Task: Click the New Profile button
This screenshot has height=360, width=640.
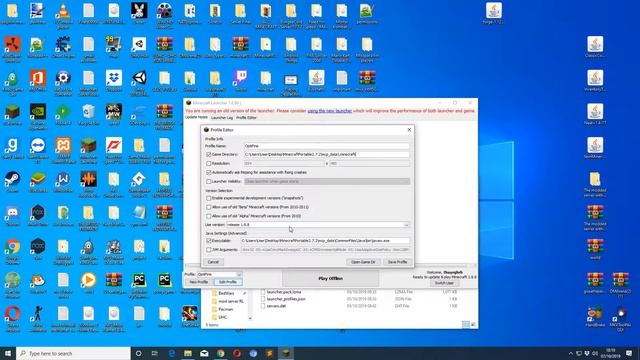Action: tap(199, 282)
